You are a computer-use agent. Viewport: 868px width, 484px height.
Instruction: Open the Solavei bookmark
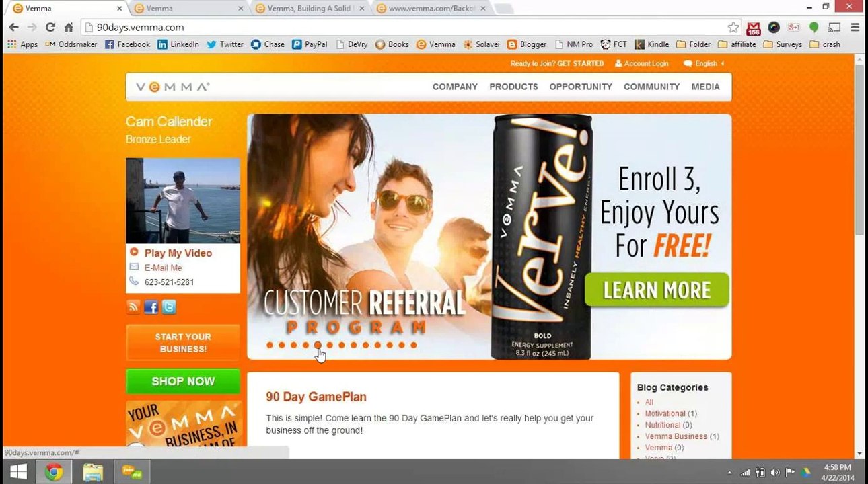[481, 44]
